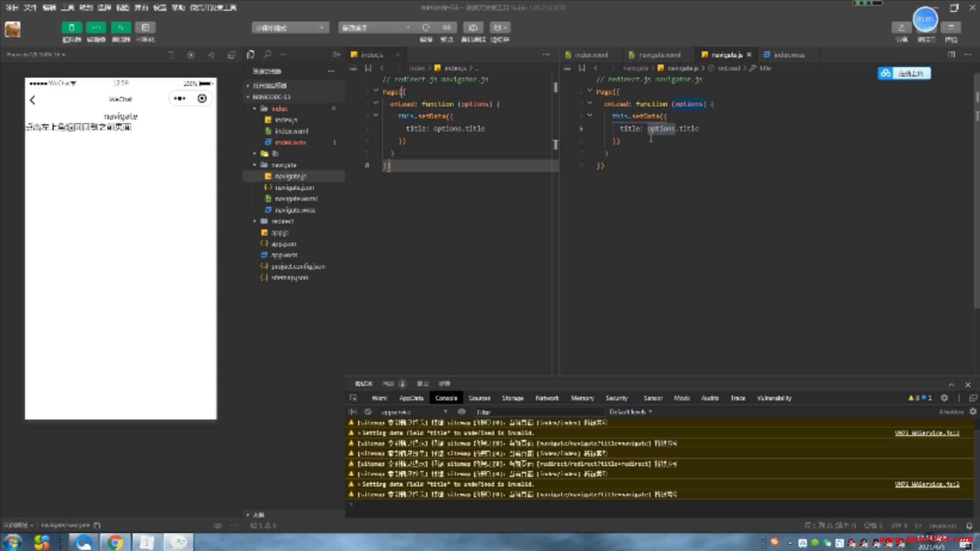This screenshot has width=980, height=551.
Task: Click the Compile refresh icon
Action: pyautogui.click(x=426, y=28)
